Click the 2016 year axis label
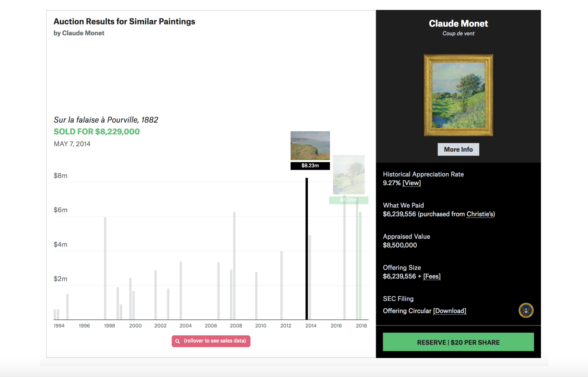The width and height of the screenshot is (588, 377). 336,326
